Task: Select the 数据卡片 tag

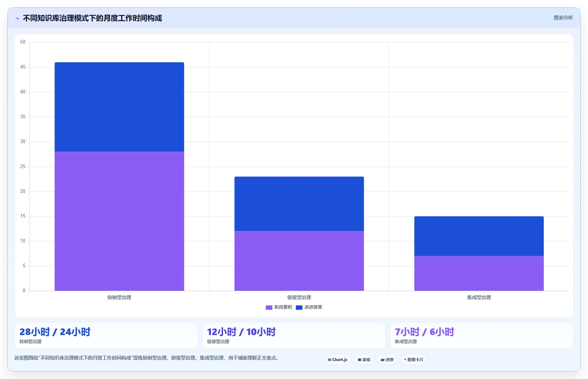Action: [414, 360]
